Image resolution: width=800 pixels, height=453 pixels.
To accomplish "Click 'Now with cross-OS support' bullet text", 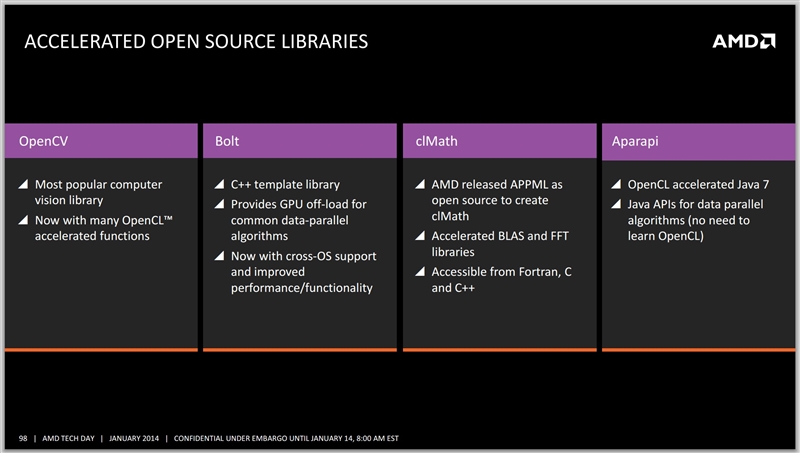I will (304, 272).
